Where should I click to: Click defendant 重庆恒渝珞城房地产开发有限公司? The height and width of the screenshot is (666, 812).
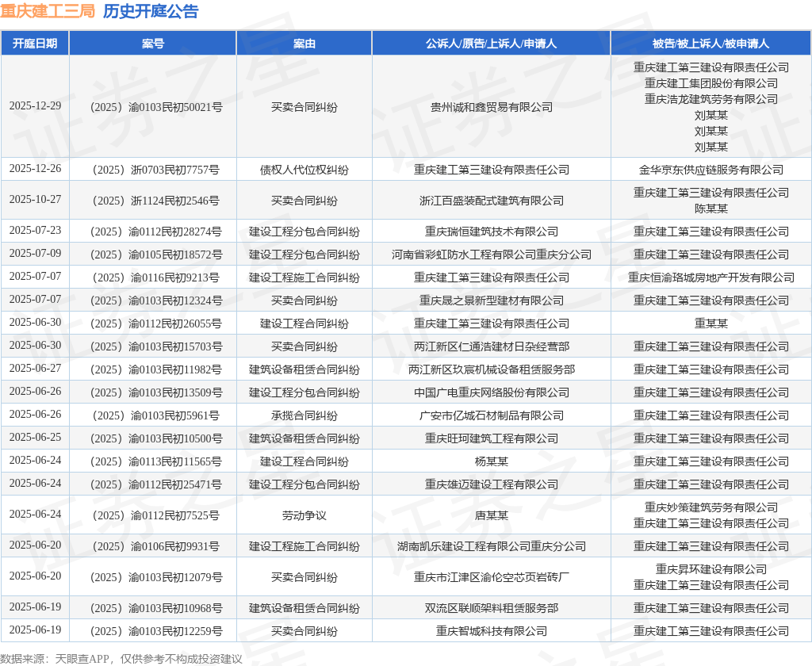click(711, 277)
